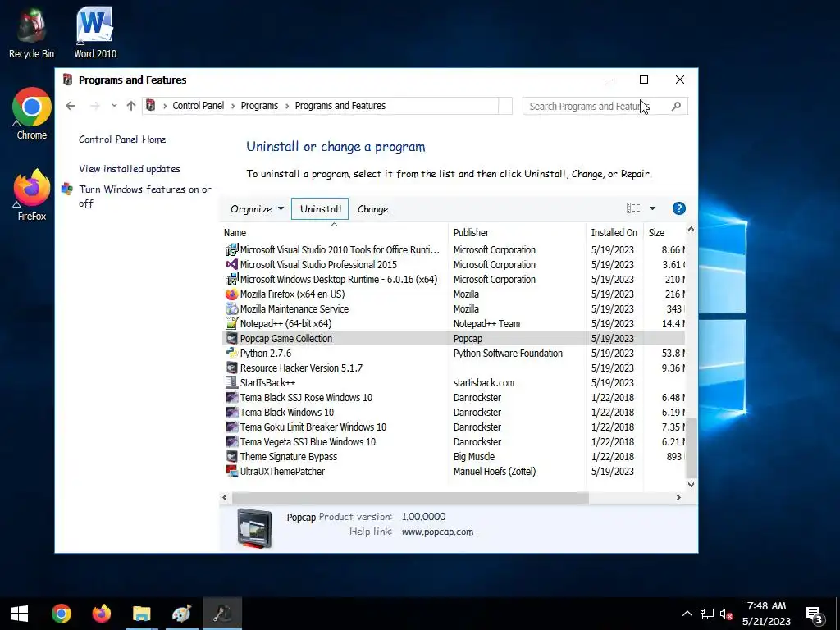This screenshot has height=630, width=840.
Task: Click the Popcap details pane thumbnail
Action: pos(254,529)
